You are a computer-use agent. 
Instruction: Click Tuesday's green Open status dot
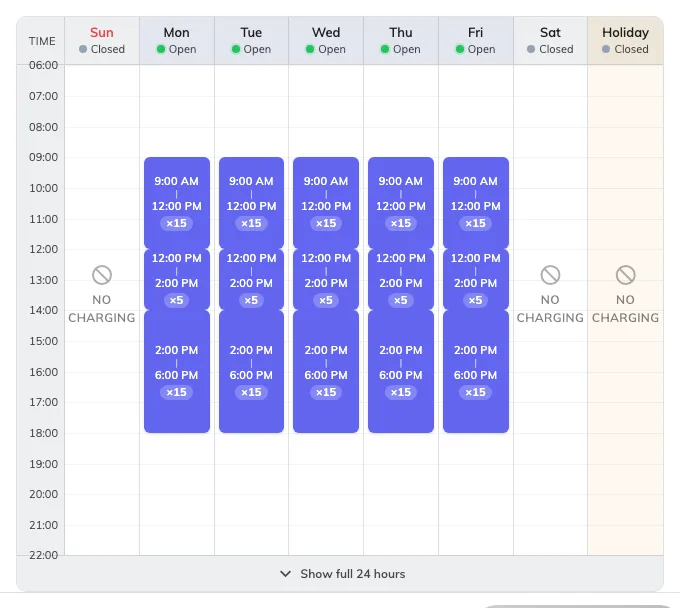236,49
